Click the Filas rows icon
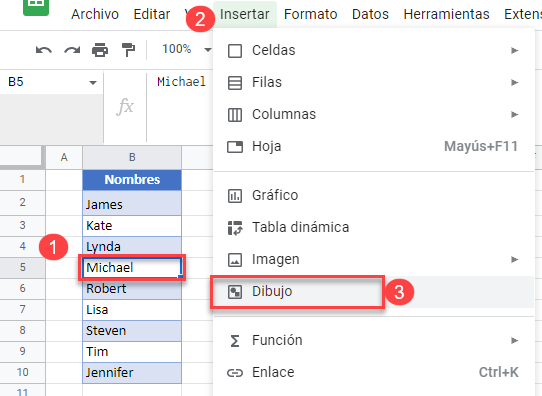Viewport: 542px width, 396px height. (x=235, y=83)
